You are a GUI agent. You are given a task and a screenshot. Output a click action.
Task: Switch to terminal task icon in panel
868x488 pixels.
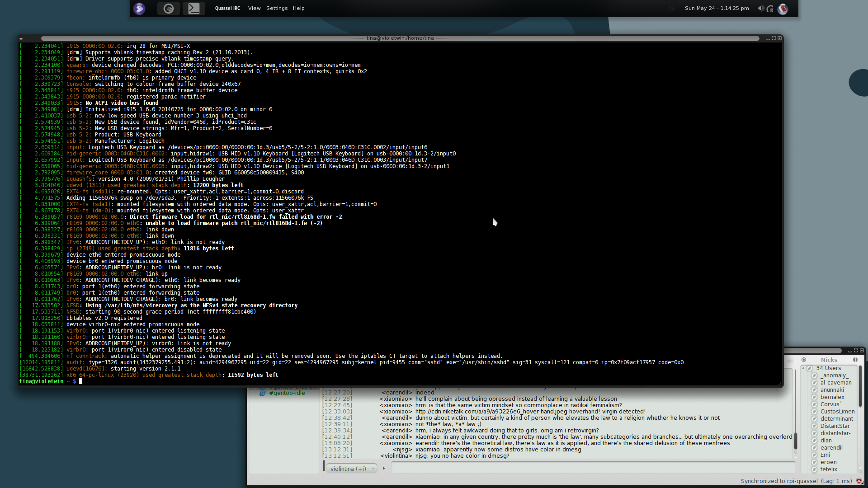click(194, 9)
